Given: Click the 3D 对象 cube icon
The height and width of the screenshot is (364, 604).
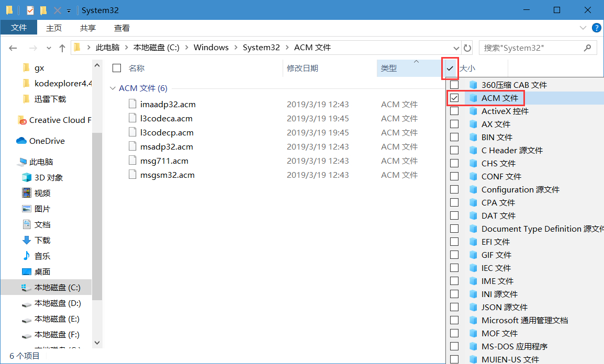Looking at the screenshot, I should tap(27, 177).
